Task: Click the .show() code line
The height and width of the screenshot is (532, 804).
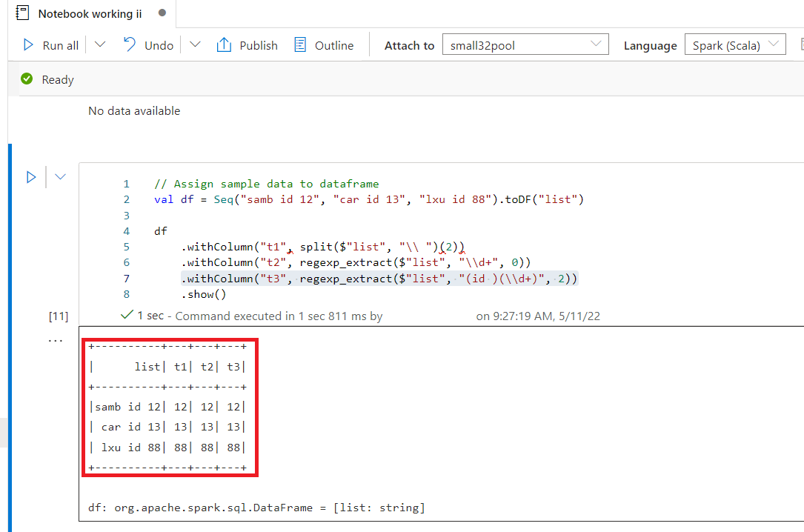Action: pos(203,295)
